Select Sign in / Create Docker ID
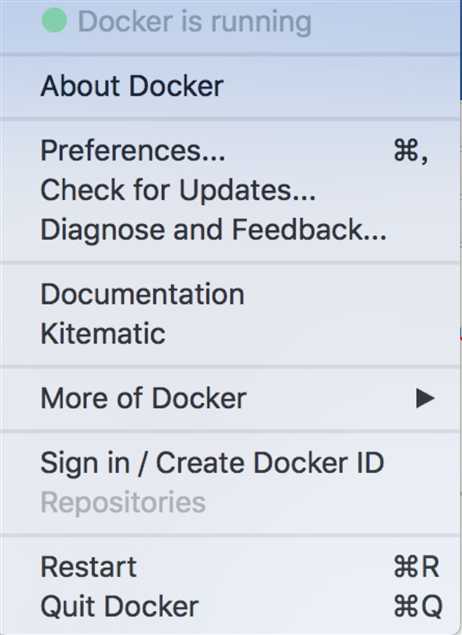Image resolution: width=462 pixels, height=635 pixels. [230, 463]
